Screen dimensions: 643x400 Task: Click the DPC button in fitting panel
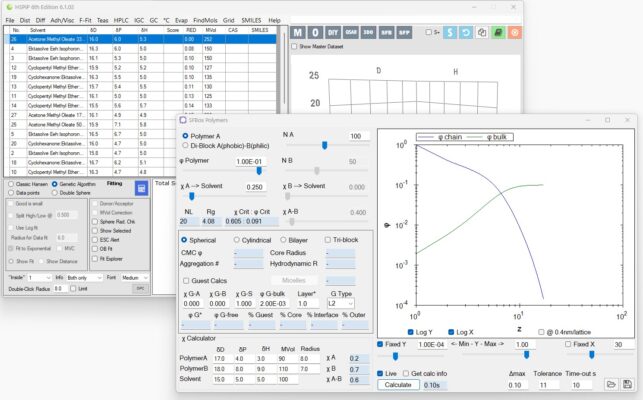[x=140, y=288]
